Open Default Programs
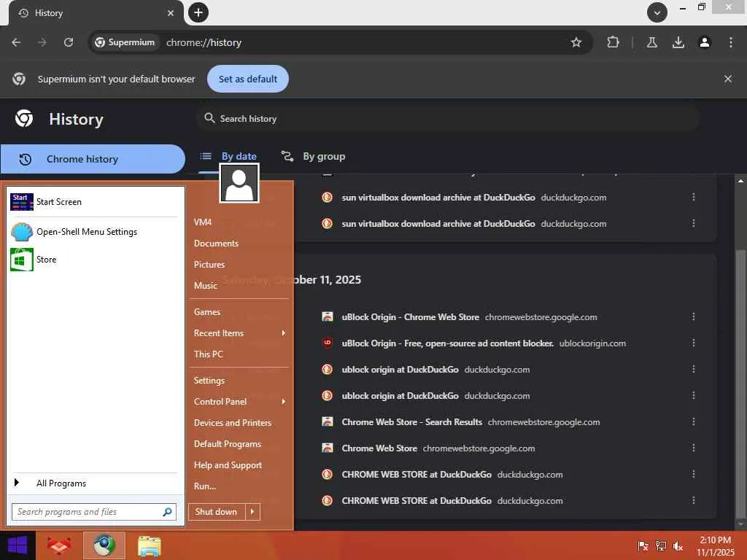This screenshot has height=560, width=747. pyautogui.click(x=239, y=444)
